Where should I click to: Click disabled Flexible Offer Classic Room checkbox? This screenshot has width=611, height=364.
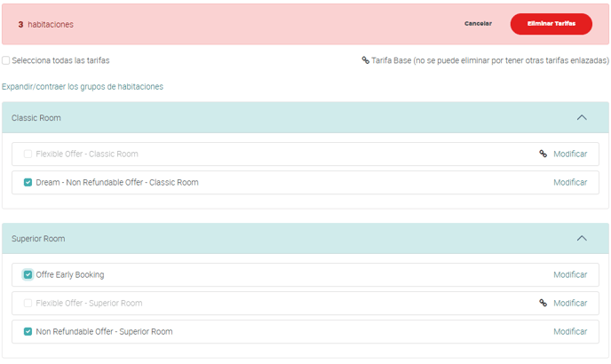[28, 154]
